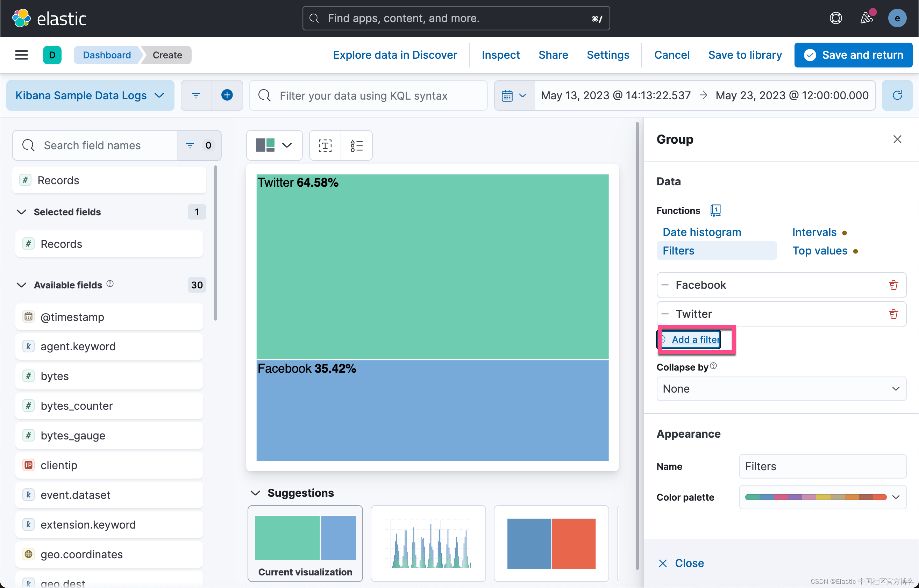Open the calendar quick date menu
Viewport: 919px width, 588px height.
(514, 95)
